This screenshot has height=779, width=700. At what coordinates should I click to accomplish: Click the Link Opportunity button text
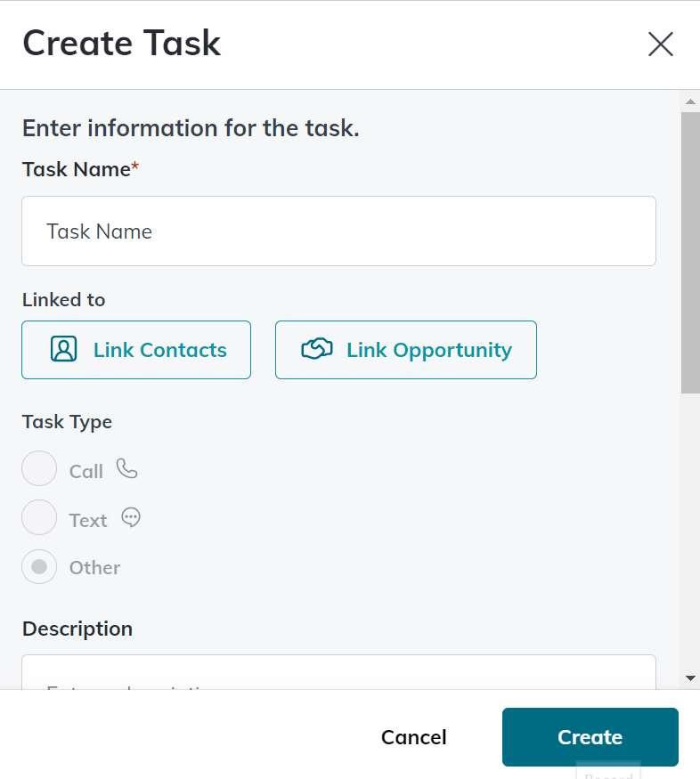[429, 350]
